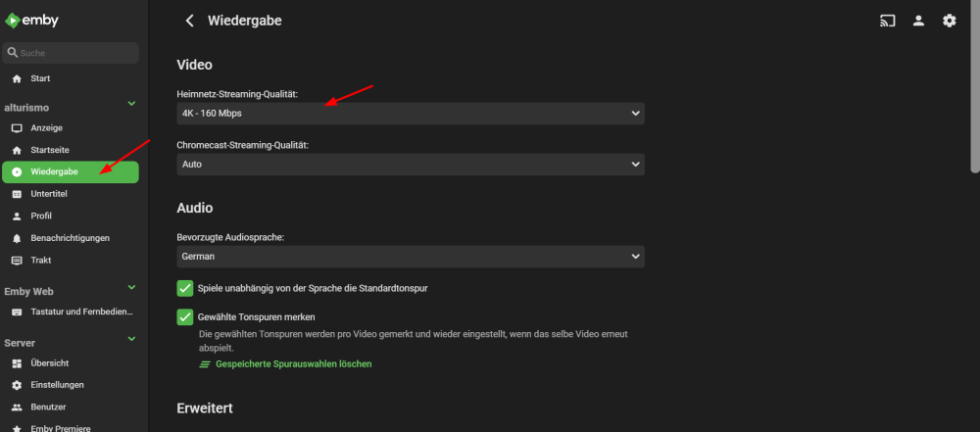The height and width of the screenshot is (432, 980).
Task: Click the Audio section heading
Action: click(x=195, y=208)
